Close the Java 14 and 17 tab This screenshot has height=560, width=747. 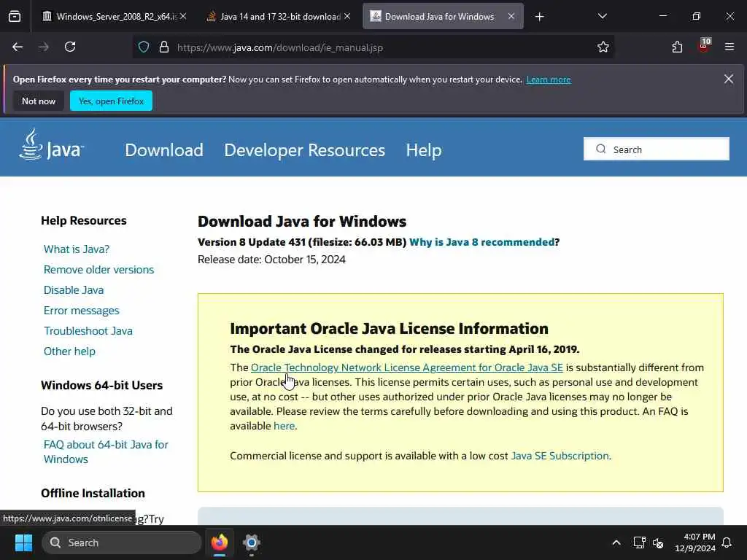click(347, 17)
